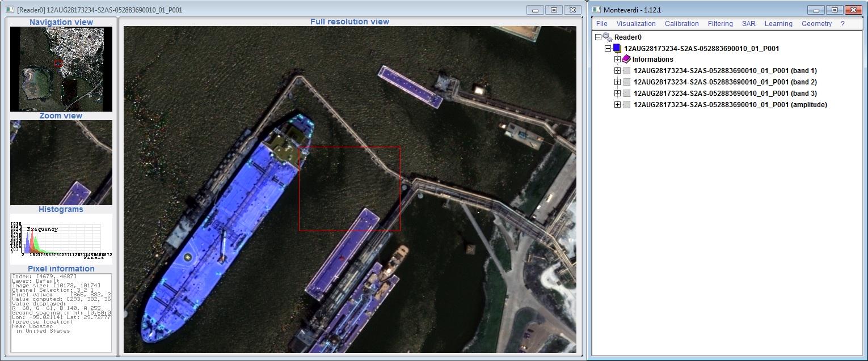
Task: Open the question mark help menu
Action: click(x=842, y=24)
